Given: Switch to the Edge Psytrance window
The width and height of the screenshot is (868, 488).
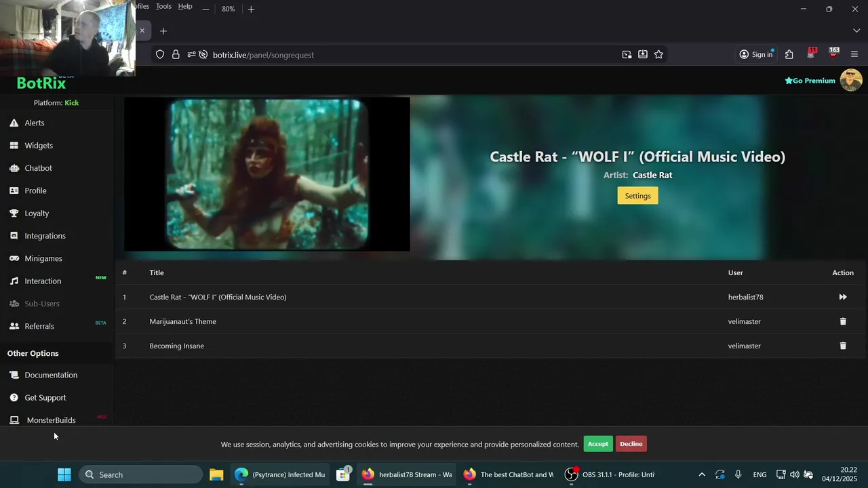Looking at the screenshot, I should 279,474.
